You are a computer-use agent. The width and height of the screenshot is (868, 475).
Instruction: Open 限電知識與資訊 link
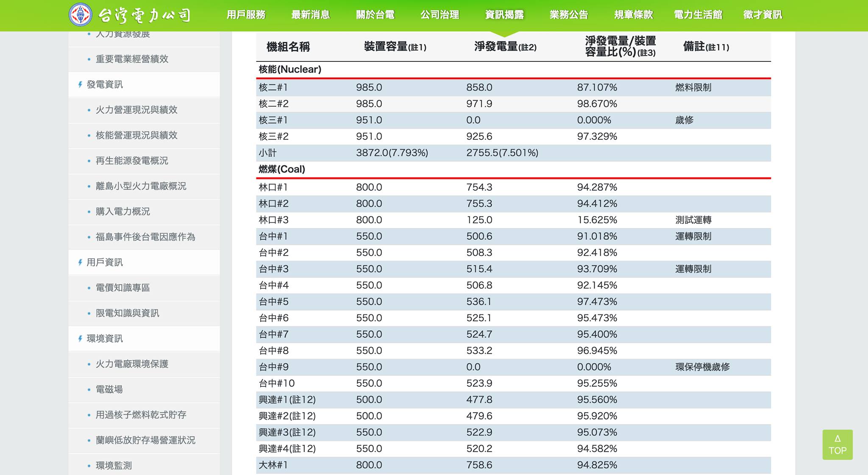[x=127, y=313]
